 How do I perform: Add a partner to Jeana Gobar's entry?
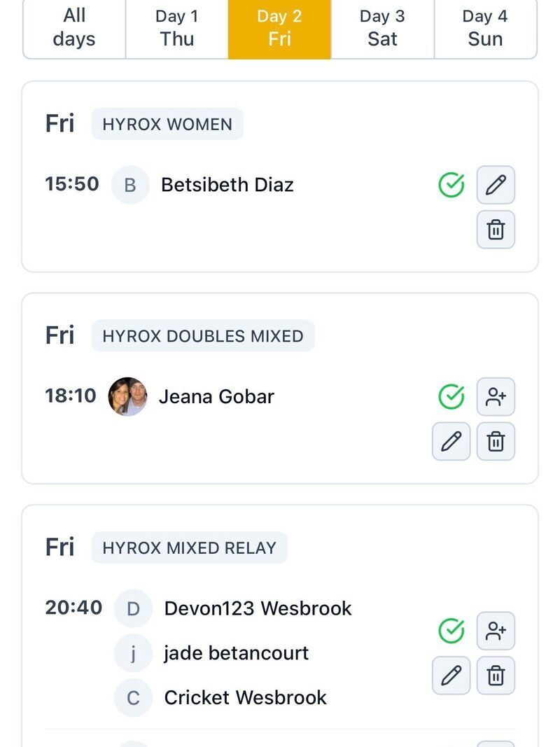pyautogui.click(x=496, y=397)
